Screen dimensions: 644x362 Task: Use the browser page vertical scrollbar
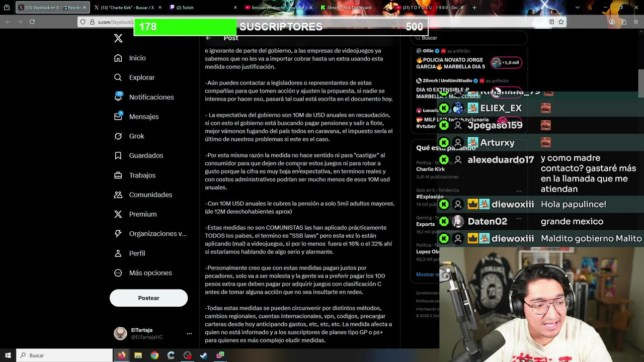pyautogui.click(x=640, y=83)
